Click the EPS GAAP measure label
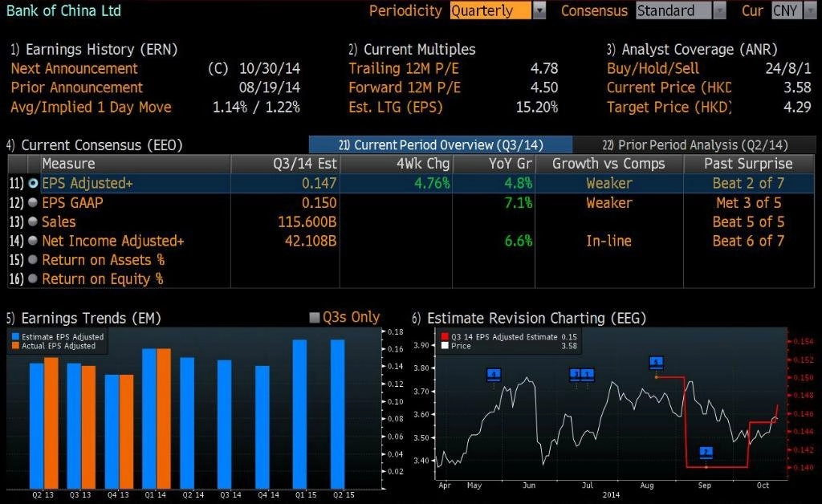 pyautogui.click(x=72, y=203)
